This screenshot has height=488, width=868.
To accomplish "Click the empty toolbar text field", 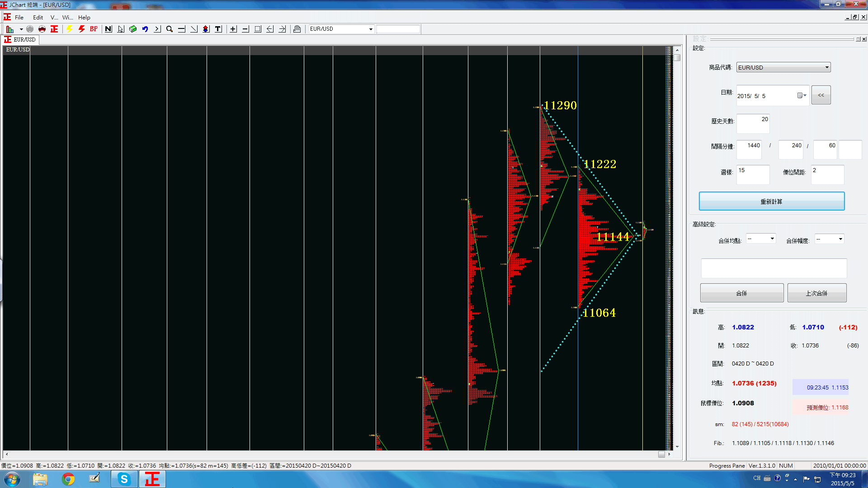I will tap(398, 29).
